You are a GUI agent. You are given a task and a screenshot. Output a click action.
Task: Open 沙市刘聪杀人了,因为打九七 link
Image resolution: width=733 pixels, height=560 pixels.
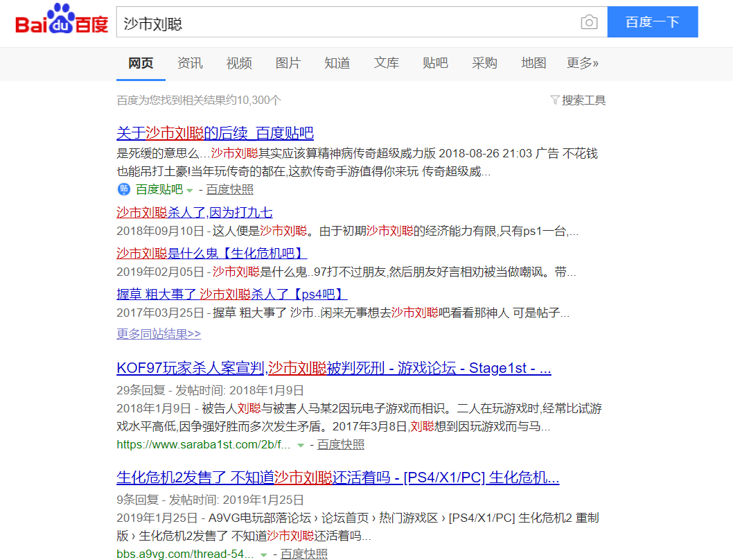195,212
